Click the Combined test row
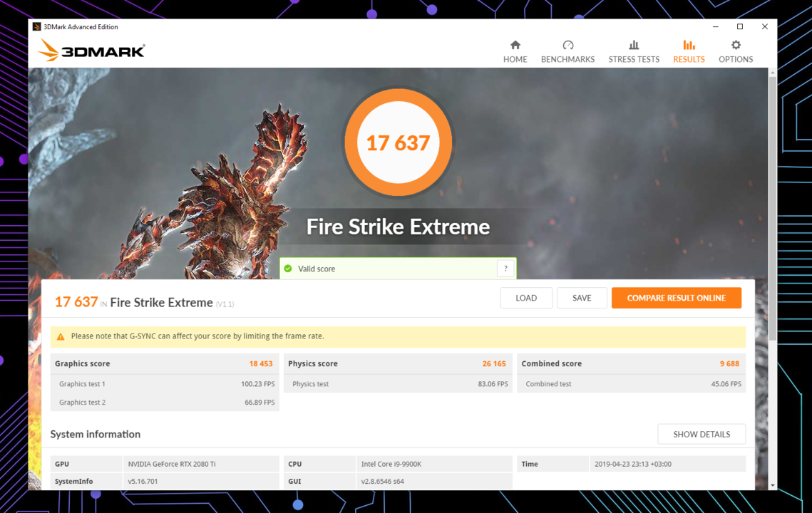The height and width of the screenshot is (513, 812). point(631,383)
